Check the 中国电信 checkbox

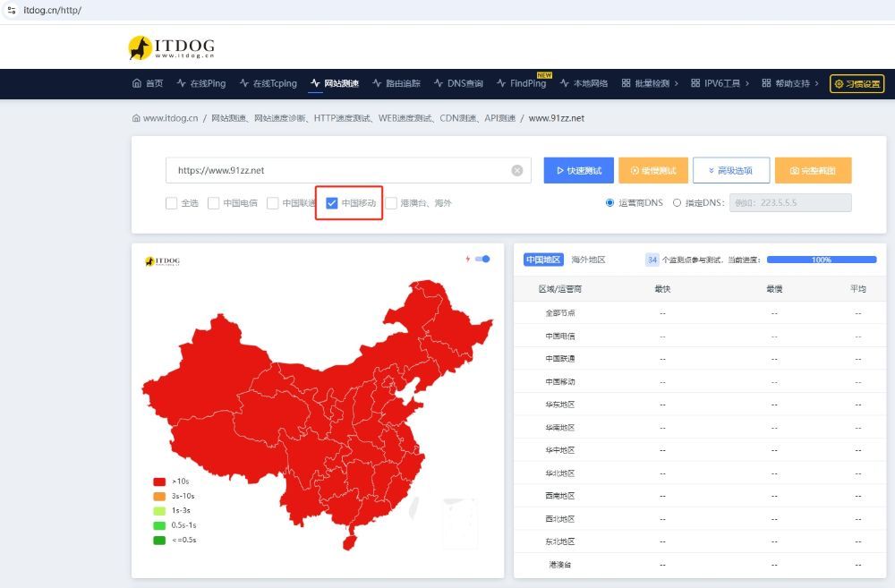pyautogui.click(x=214, y=203)
